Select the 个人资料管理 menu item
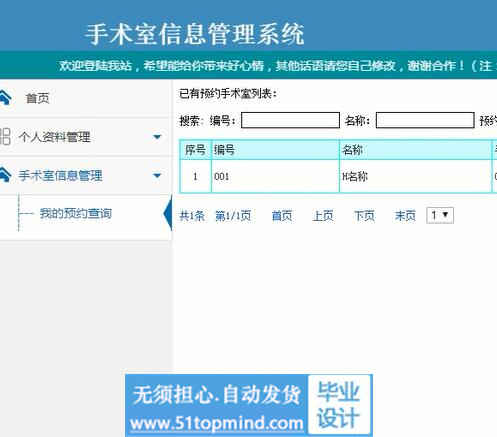The width and height of the screenshot is (497, 437). tap(55, 137)
